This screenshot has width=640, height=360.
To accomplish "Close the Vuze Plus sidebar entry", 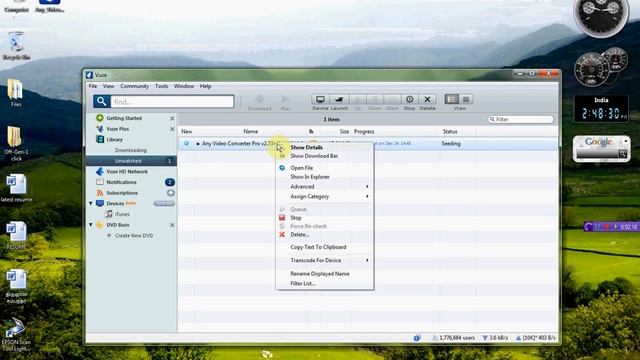I will 172,129.
